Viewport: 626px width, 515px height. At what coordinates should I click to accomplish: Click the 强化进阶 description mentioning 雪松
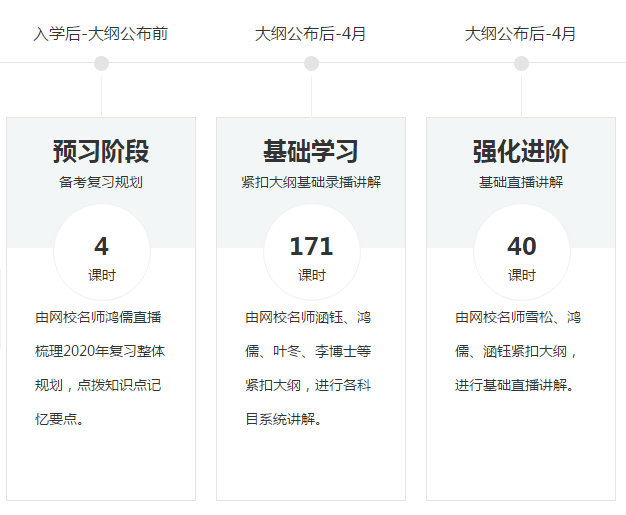coord(518,351)
